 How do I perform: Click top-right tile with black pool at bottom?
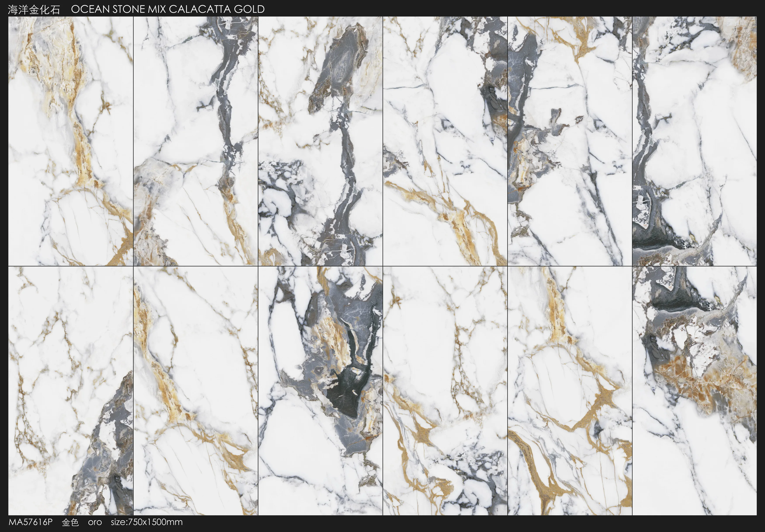point(694,141)
